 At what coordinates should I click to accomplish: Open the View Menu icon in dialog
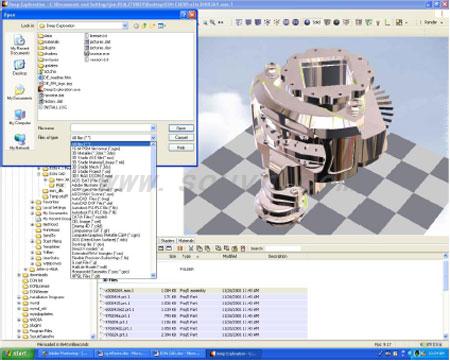click(x=162, y=26)
